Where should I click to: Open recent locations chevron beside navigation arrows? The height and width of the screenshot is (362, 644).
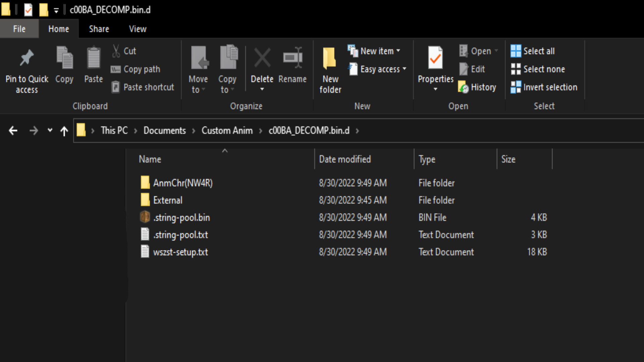click(50, 130)
